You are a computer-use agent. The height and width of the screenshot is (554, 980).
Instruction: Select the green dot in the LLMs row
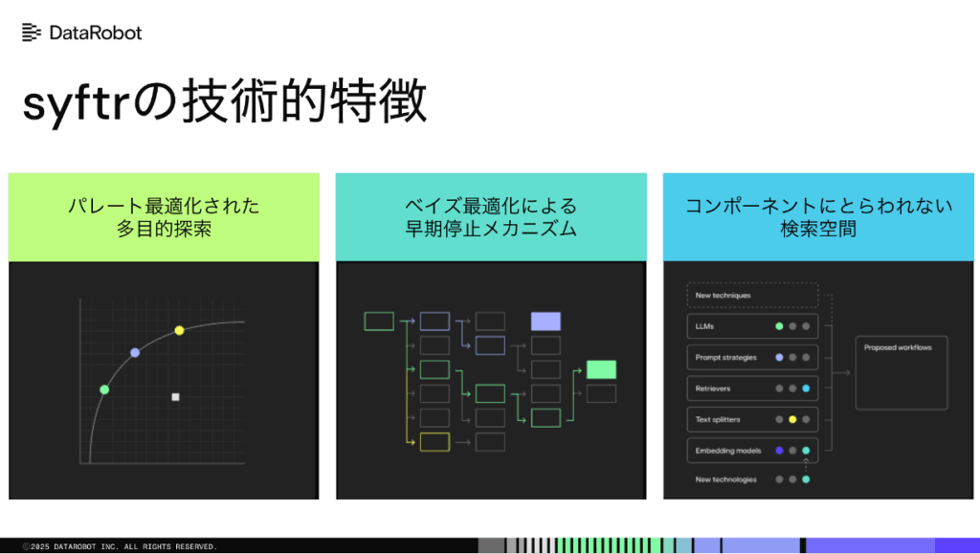click(x=779, y=326)
